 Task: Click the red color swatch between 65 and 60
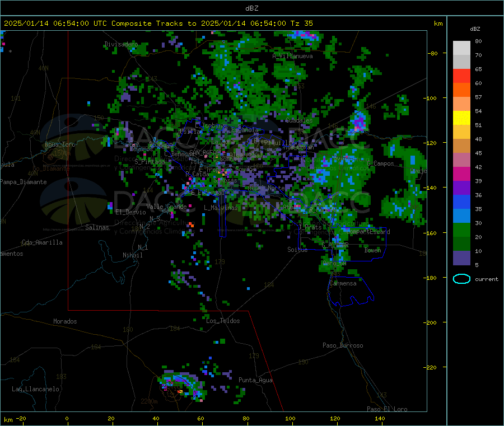(461, 76)
